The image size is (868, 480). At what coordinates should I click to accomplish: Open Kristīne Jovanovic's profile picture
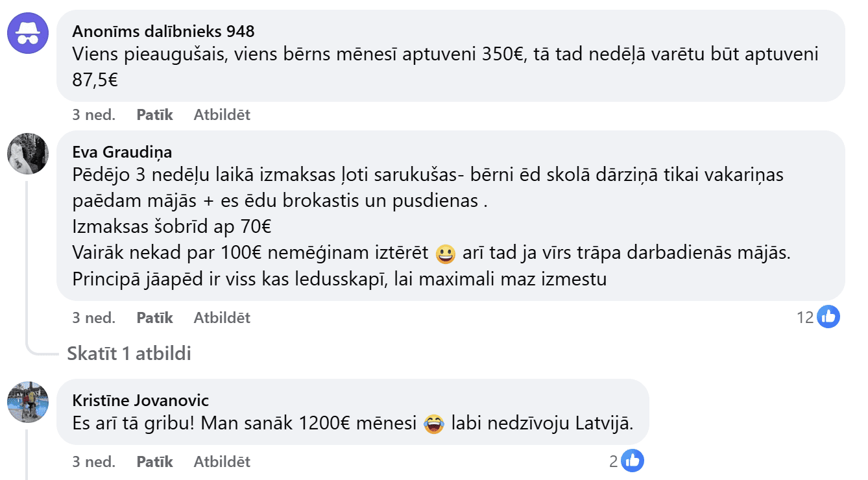tap(28, 402)
